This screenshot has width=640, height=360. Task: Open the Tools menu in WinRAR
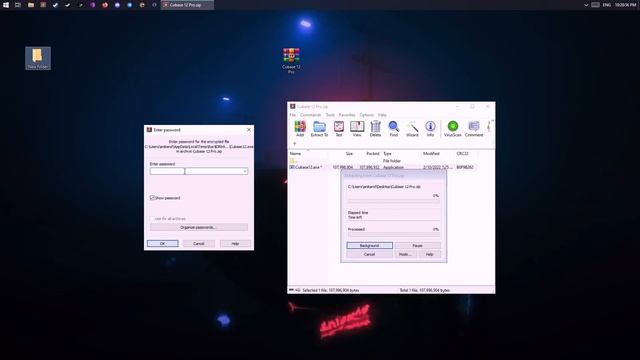point(330,115)
